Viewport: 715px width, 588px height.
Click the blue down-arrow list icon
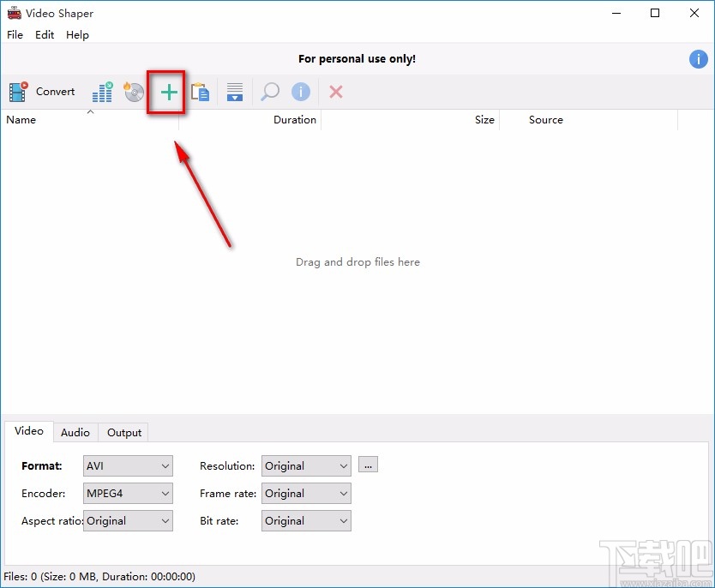coord(235,92)
